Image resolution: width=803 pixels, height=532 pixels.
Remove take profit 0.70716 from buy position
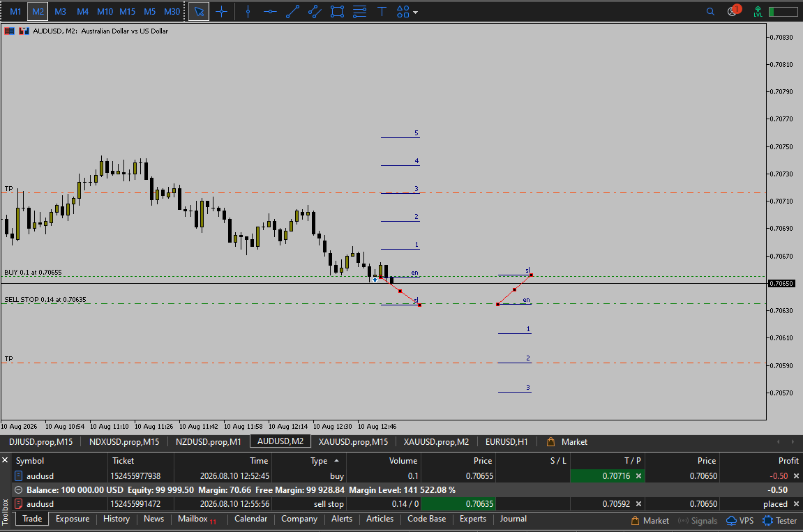[638, 476]
